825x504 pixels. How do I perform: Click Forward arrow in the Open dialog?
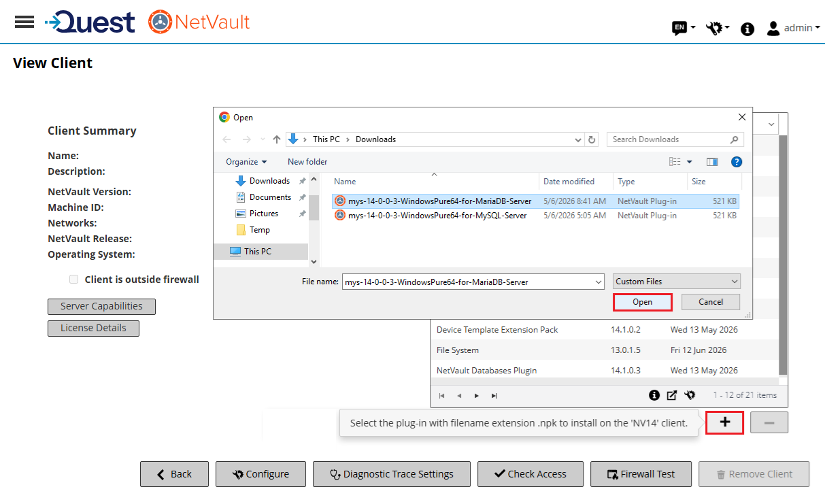click(x=246, y=139)
